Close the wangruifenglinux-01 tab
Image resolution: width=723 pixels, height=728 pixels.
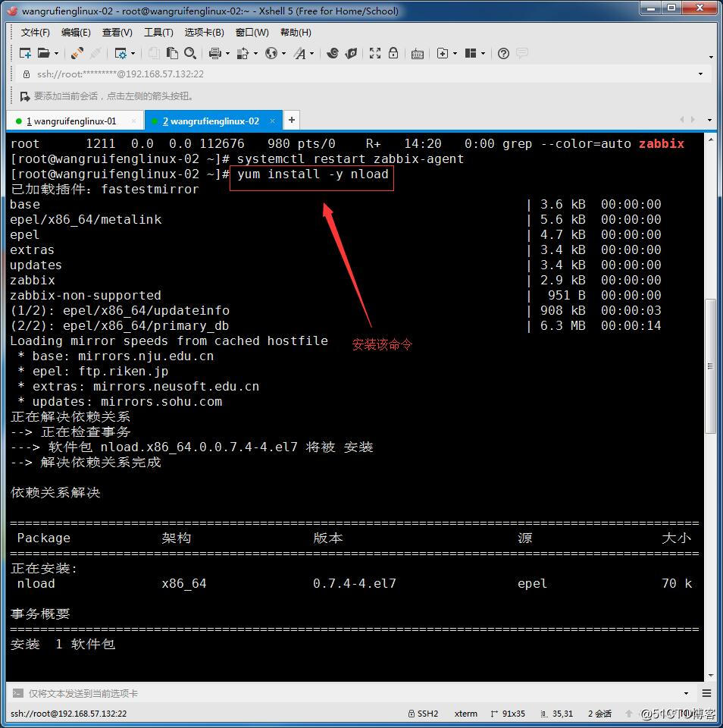point(134,121)
